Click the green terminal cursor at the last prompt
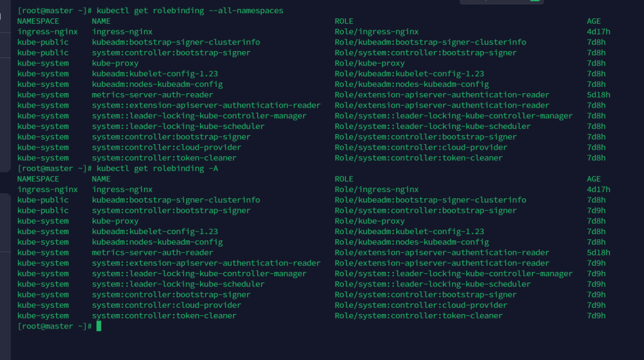This screenshot has height=360, width=644. tap(99, 326)
